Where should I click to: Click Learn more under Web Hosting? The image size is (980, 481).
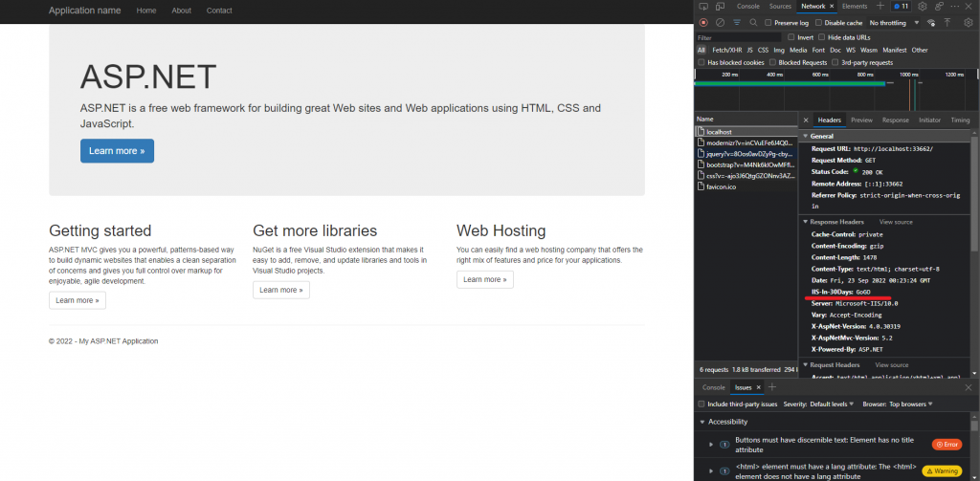pyautogui.click(x=485, y=279)
